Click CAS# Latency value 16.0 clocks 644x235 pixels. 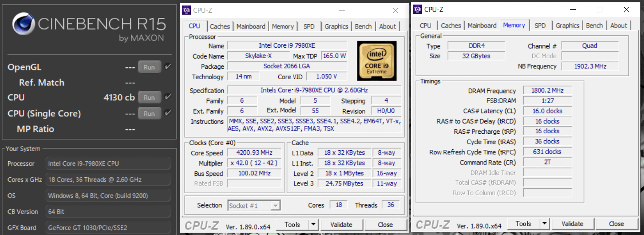547,111
